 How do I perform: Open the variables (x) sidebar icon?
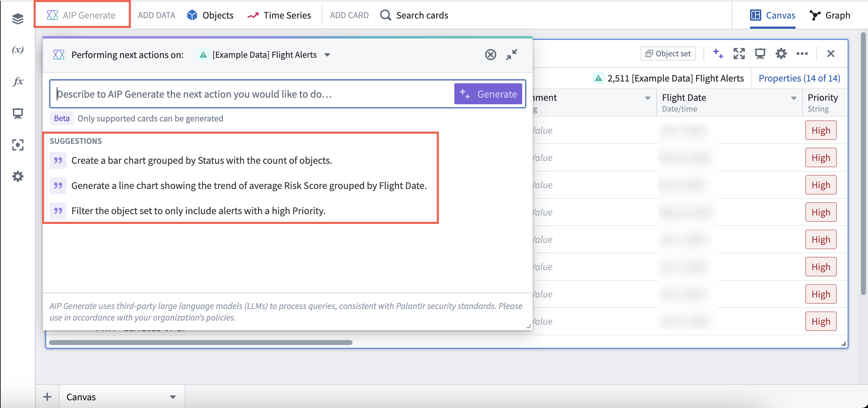pos(17,50)
